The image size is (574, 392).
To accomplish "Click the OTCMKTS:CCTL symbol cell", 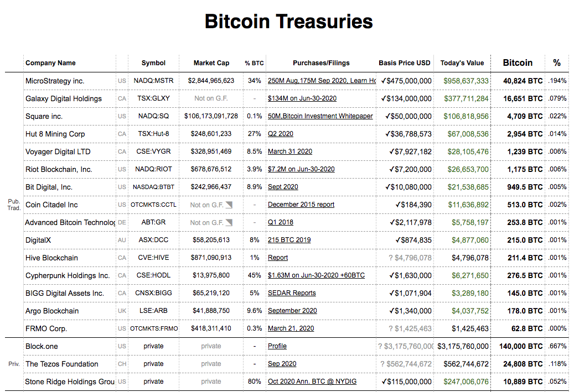I will coord(153,205).
